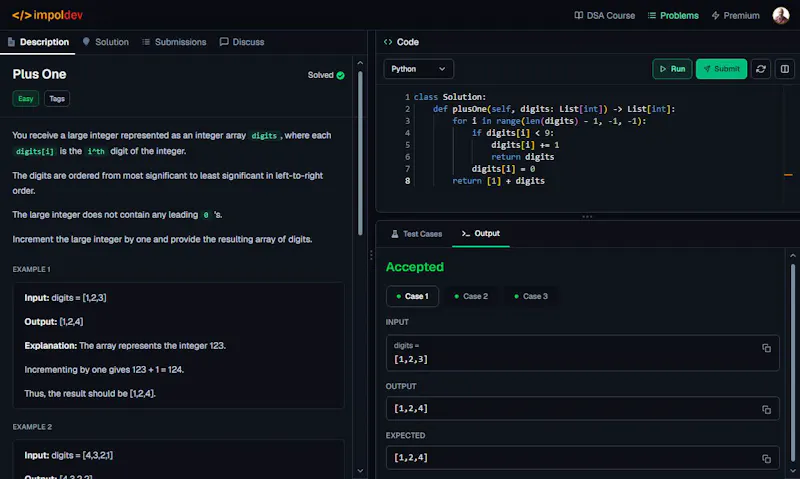Show the problem Tags

pyautogui.click(x=57, y=99)
